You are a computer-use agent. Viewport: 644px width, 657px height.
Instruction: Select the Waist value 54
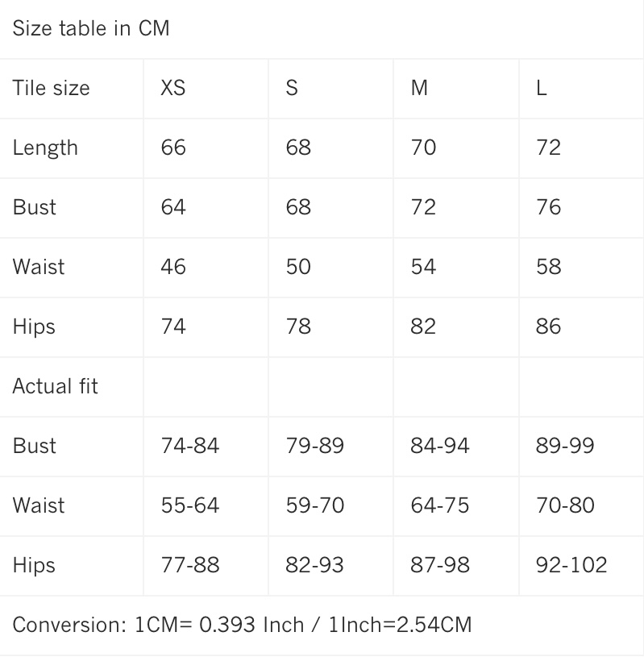click(423, 267)
